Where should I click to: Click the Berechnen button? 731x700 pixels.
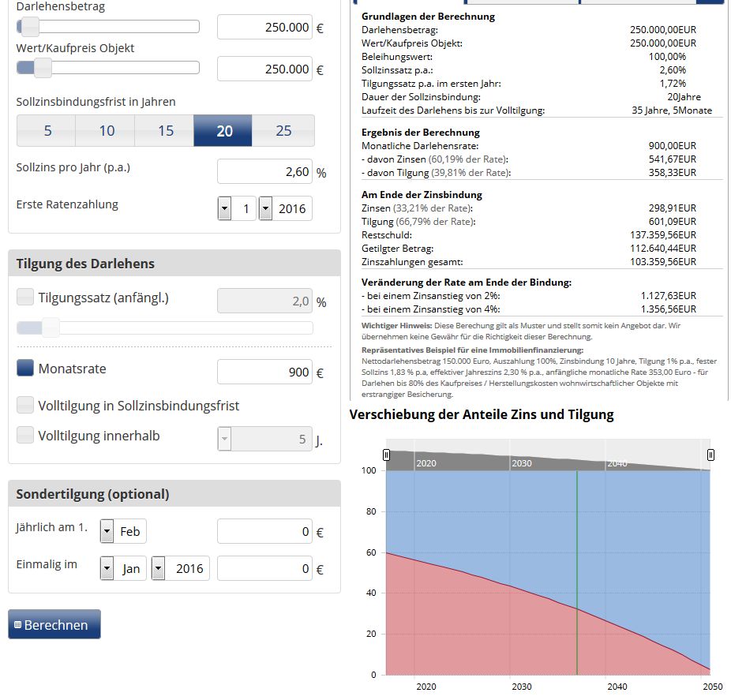(54, 624)
